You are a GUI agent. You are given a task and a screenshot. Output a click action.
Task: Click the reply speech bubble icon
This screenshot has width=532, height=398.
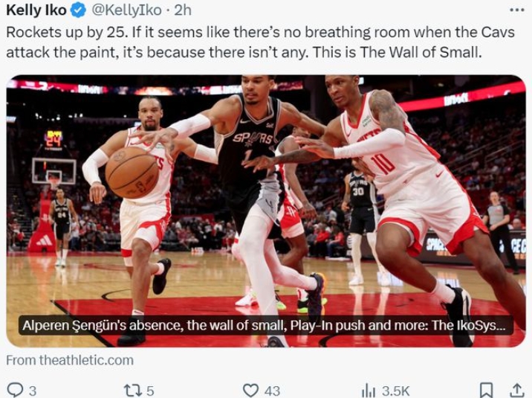(x=14, y=389)
